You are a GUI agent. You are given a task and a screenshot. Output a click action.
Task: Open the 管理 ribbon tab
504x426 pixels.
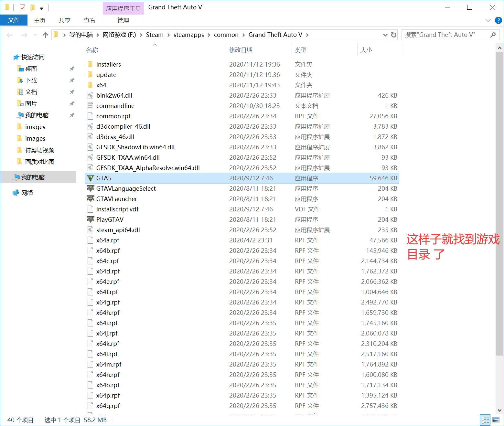pyautogui.click(x=123, y=20)
